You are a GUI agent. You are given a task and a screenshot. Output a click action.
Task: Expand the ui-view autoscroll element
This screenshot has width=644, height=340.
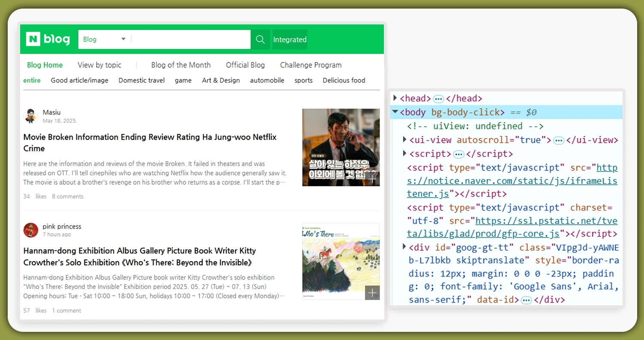tap(404, 140)
